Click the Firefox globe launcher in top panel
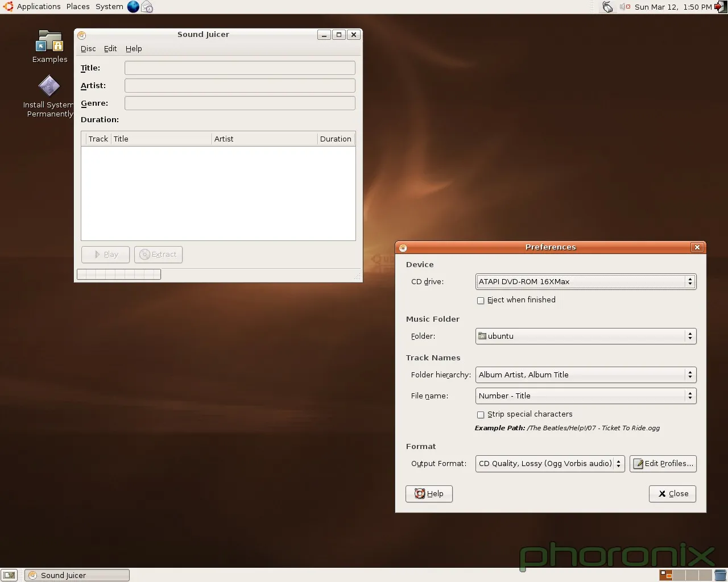This screenshot has width=728, height=582. pyautogui.click(x=133, y=7)
